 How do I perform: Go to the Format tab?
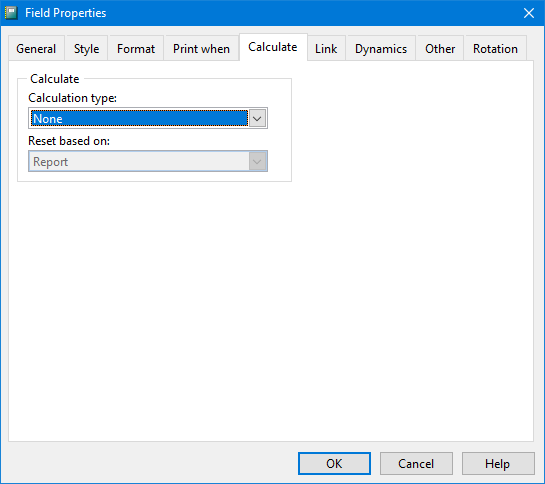pos(136,49)
